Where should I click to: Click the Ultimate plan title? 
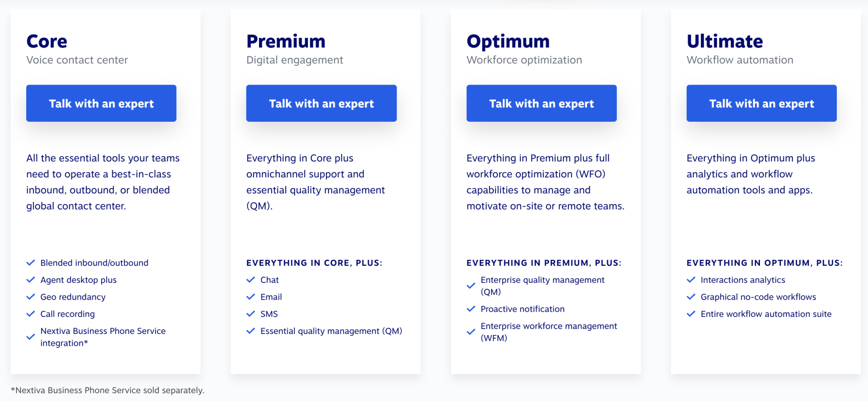point(725,41)
